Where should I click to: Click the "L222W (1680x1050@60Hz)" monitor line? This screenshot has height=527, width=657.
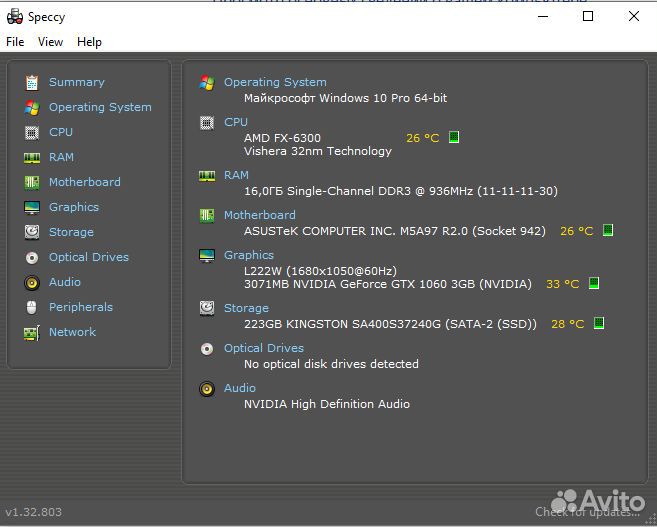pos(321,271)
